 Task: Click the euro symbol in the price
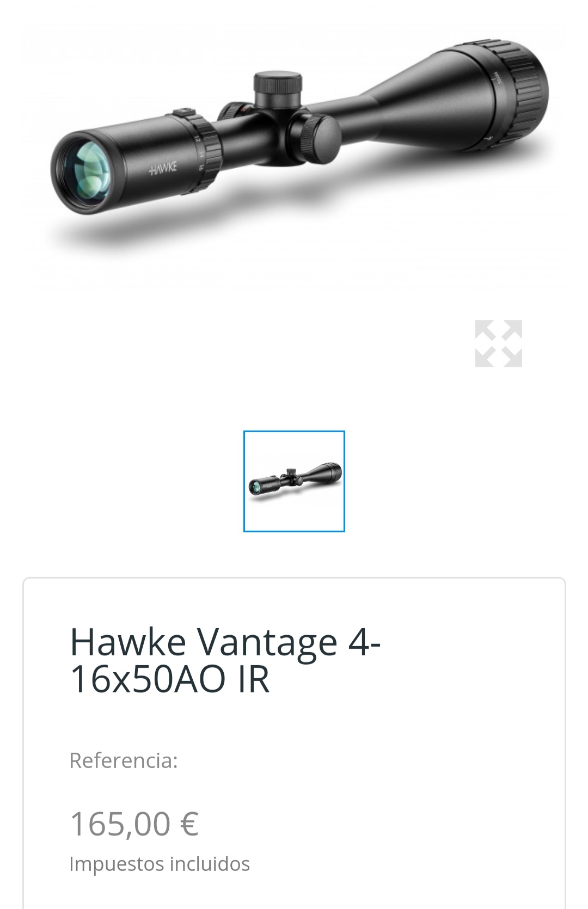click(189, 824)
